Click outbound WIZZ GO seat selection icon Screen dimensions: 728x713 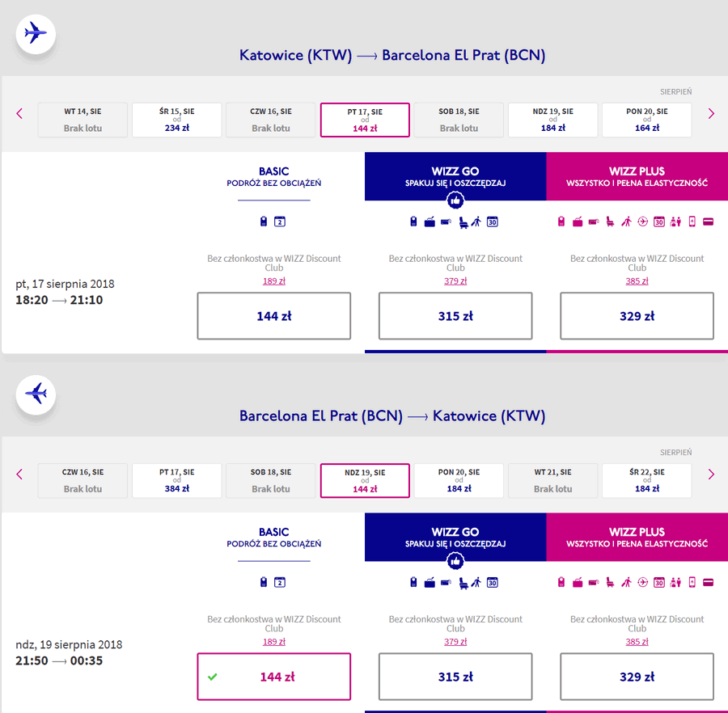463,222
